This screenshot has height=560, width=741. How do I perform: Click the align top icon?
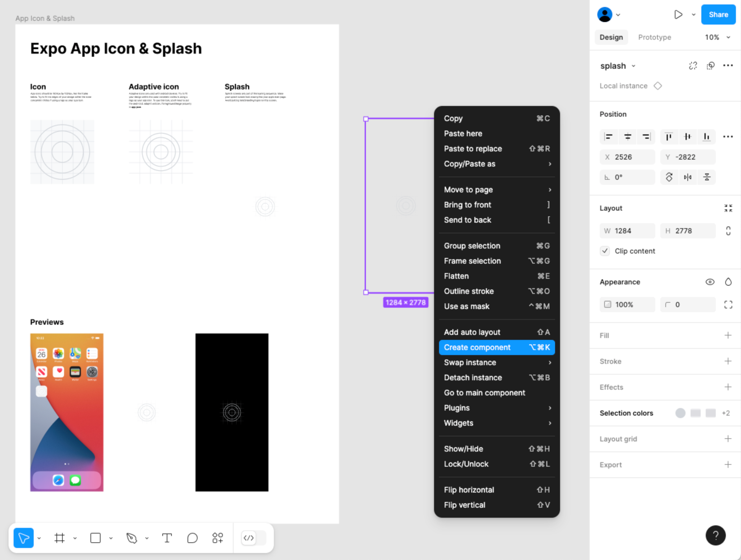[669, 137]
